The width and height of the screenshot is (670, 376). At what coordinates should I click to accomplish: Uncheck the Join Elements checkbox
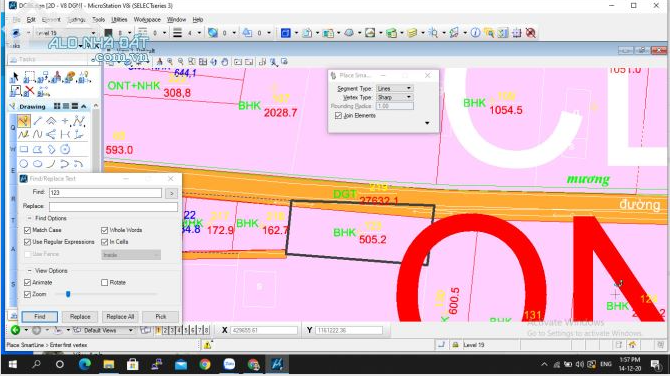tap(338, 116)
